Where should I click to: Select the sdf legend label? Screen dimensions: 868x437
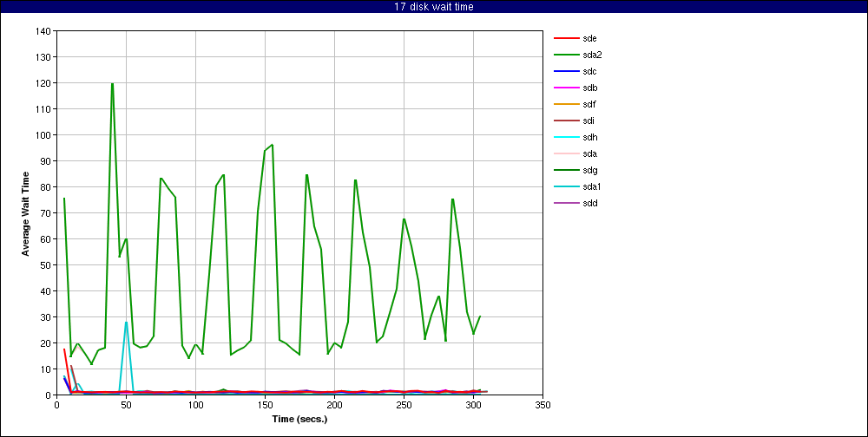coord(589,105)
